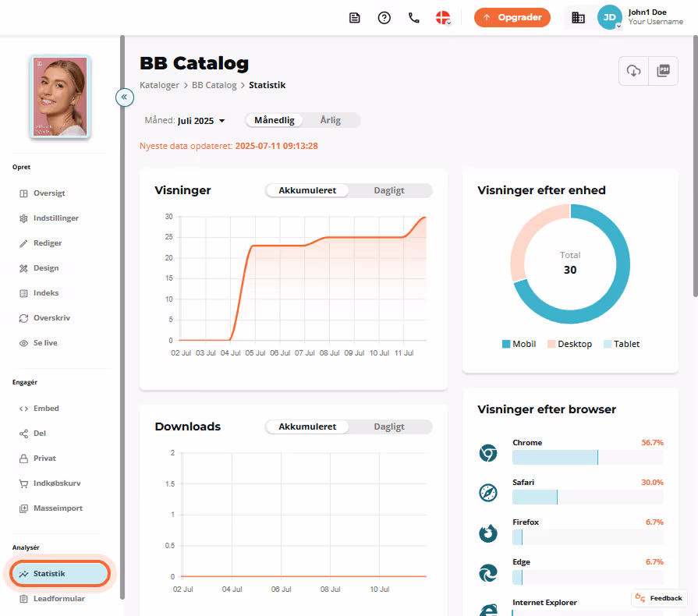Follow the Kataloger breadcrumb link
This screenshot has height=616, width=698.
coord(159,85)
